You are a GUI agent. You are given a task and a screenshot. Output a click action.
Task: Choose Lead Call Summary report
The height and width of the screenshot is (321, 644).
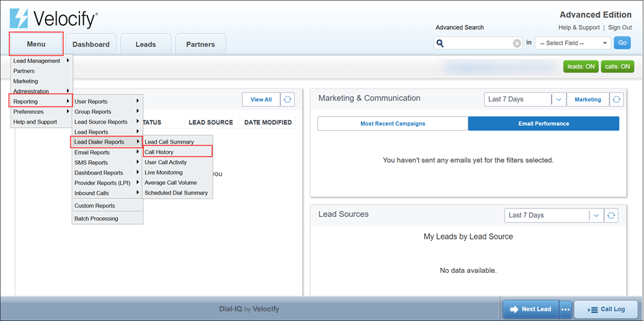[x=178, y=142]
